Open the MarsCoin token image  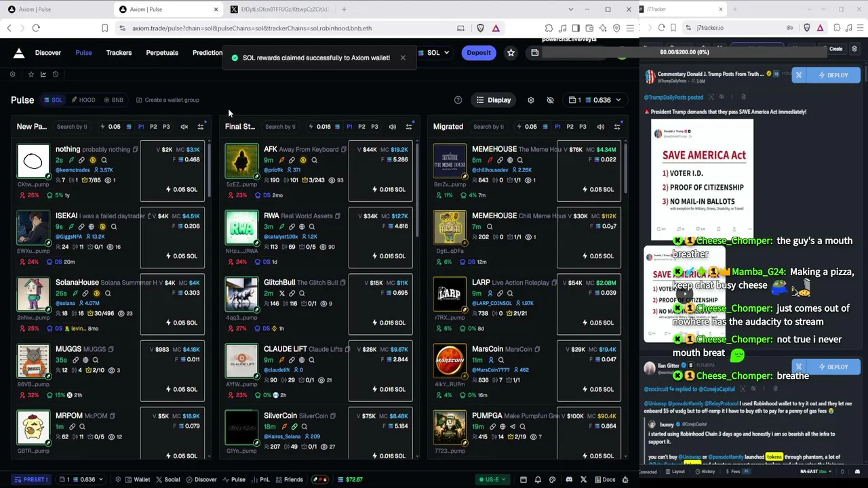450,361
